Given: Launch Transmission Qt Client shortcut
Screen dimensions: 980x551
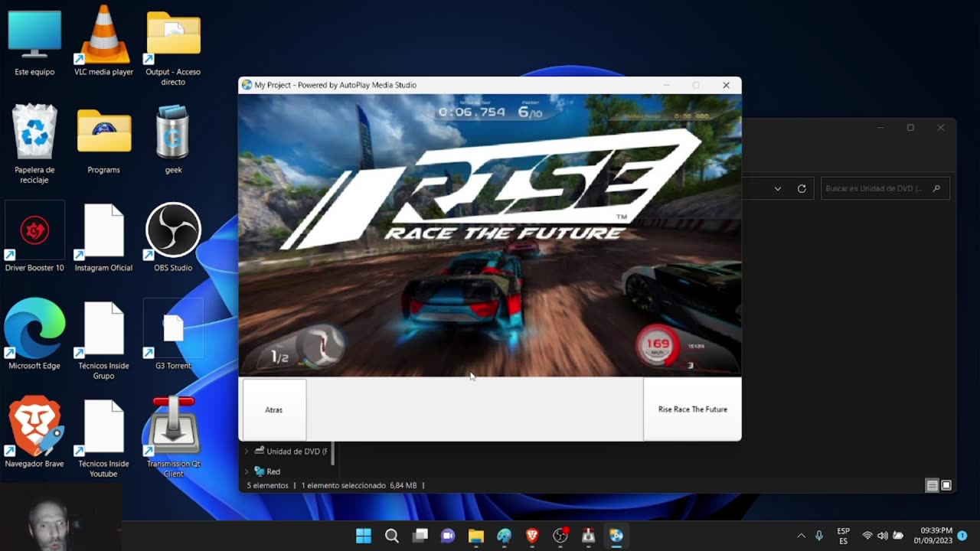Looking at the screenshot, I should (173, 438).
